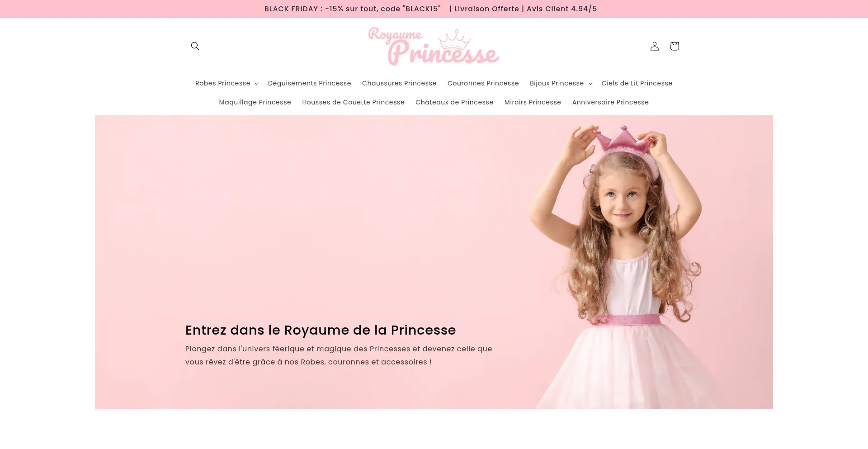Screen dimensions: 868x449
Task: Navigate to Miroirs Princesse
Action: (x=533, y=102)
